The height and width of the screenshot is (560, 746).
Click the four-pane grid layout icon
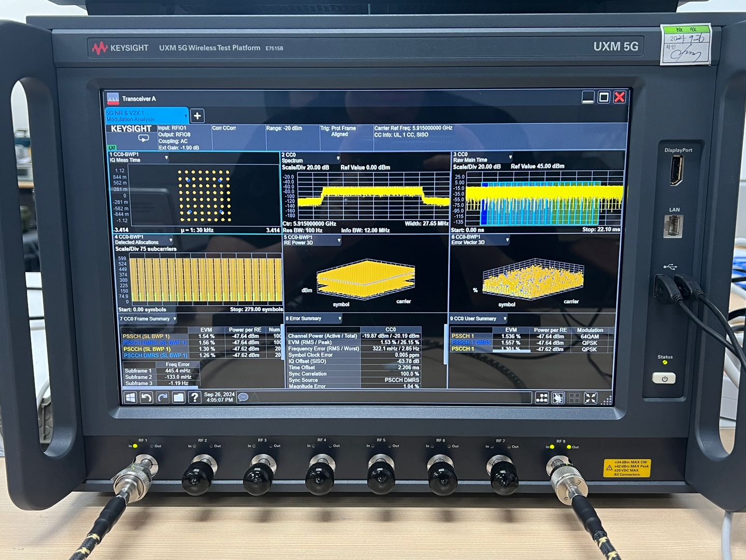click(574, 398)
